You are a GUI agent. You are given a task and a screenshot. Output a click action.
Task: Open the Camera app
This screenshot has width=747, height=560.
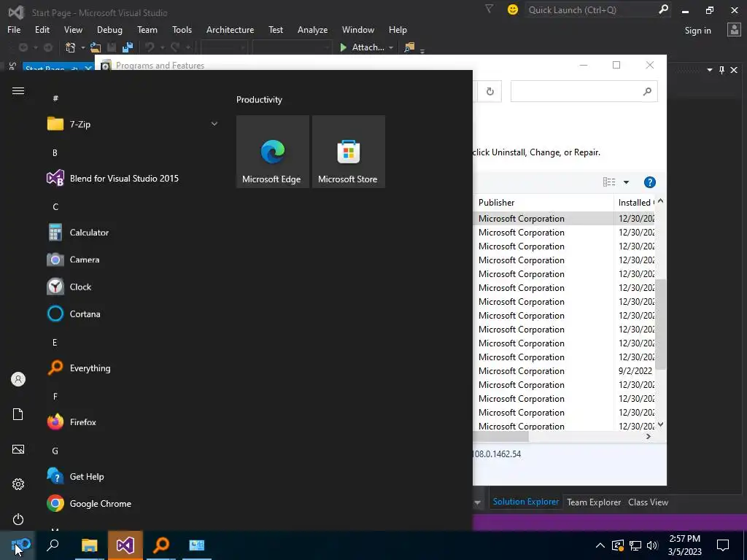tap(74, 260)
